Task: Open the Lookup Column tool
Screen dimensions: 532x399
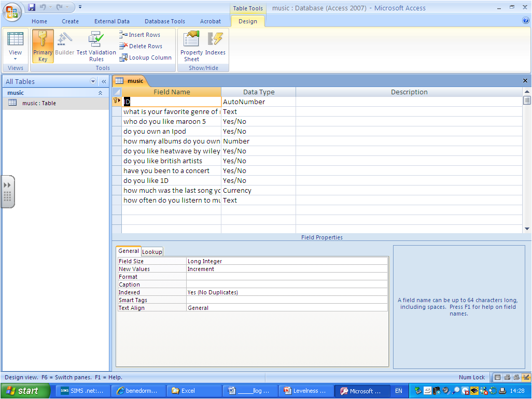Action: 123,57
